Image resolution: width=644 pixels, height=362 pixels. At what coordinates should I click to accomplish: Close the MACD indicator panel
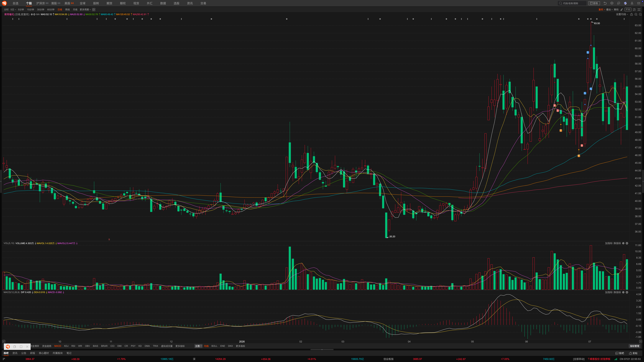[627, 292]
